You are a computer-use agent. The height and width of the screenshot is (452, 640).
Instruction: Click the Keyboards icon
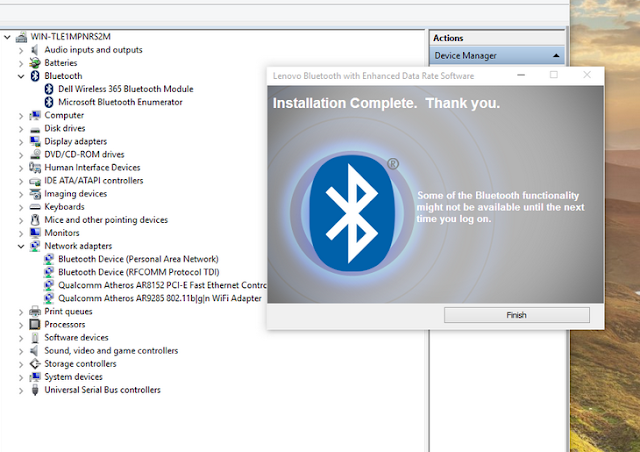[x=35, y=207]
